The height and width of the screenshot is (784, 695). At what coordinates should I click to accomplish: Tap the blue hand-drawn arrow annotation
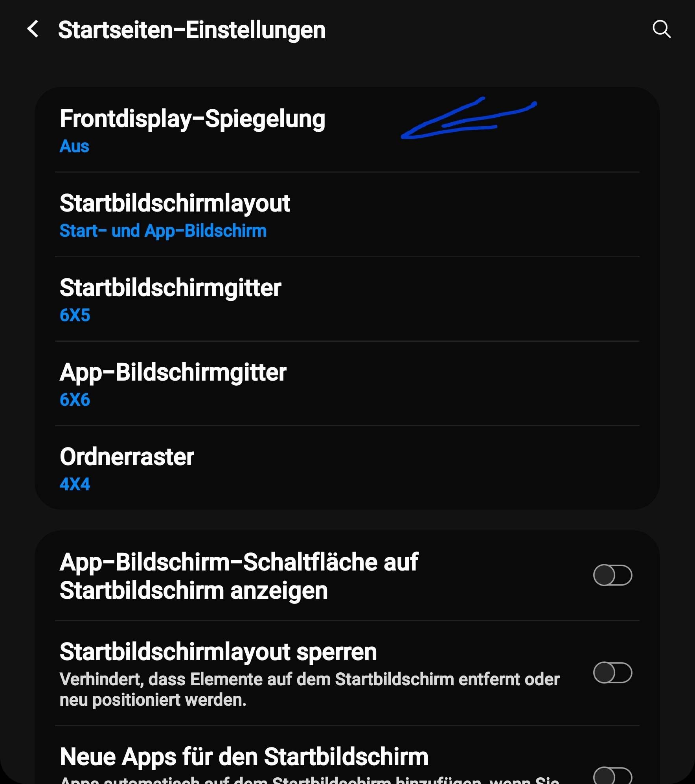tap(469, 118)
